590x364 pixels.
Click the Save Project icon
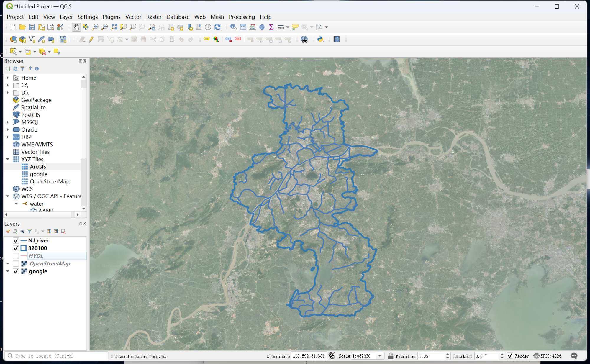coord(32,27)
